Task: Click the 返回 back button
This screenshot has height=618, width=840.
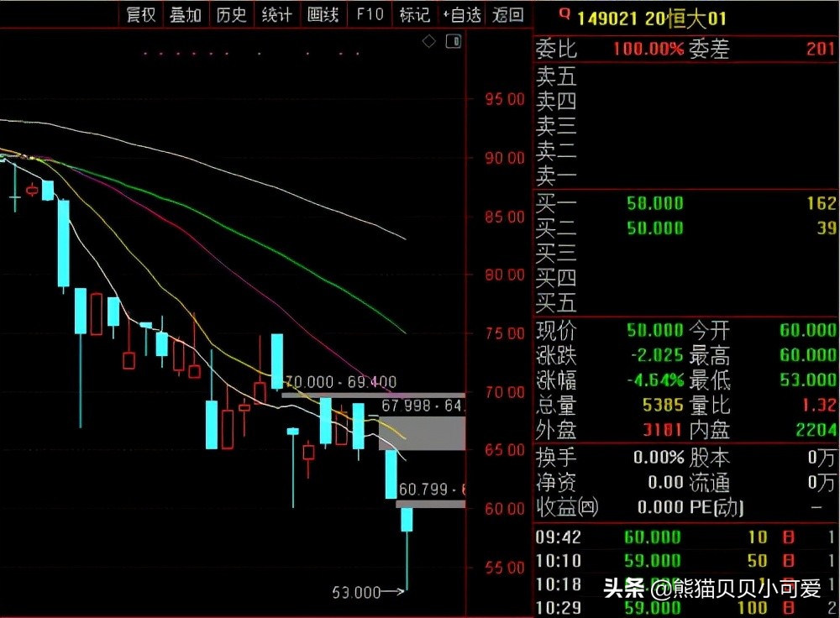Action: point(508,14)
